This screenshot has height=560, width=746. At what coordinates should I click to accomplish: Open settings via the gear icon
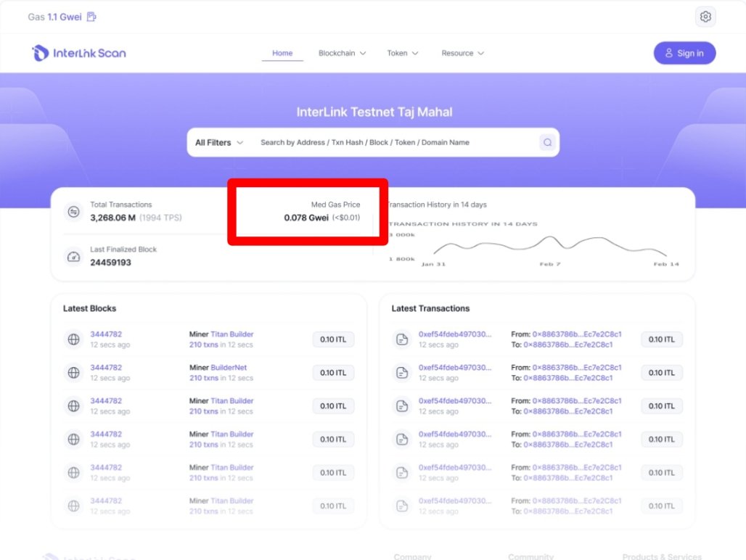(x=705, y=17)
